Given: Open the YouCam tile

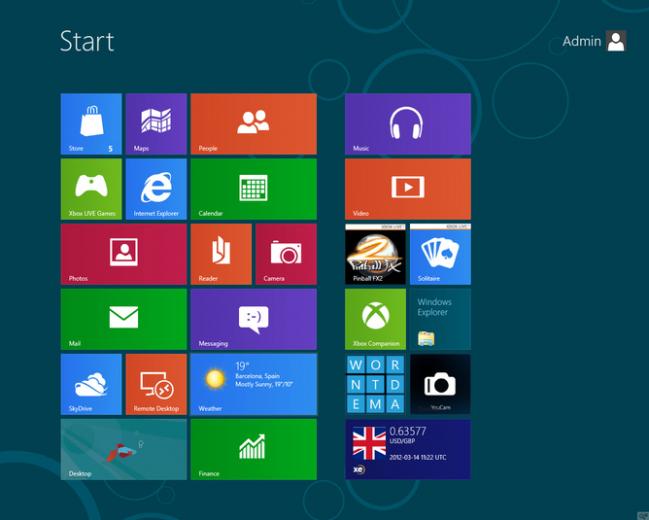Looking at the screenshot, I should click(440, 384).
